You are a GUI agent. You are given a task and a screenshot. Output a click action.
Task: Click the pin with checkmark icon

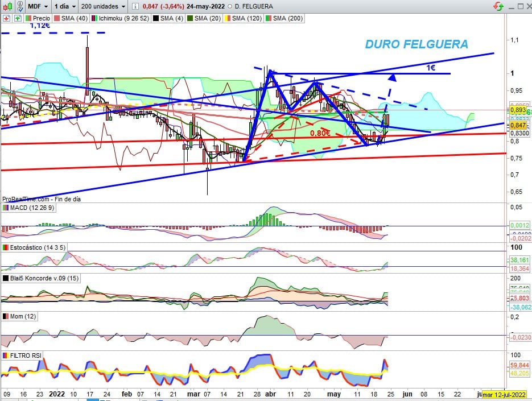coord(20,6)
